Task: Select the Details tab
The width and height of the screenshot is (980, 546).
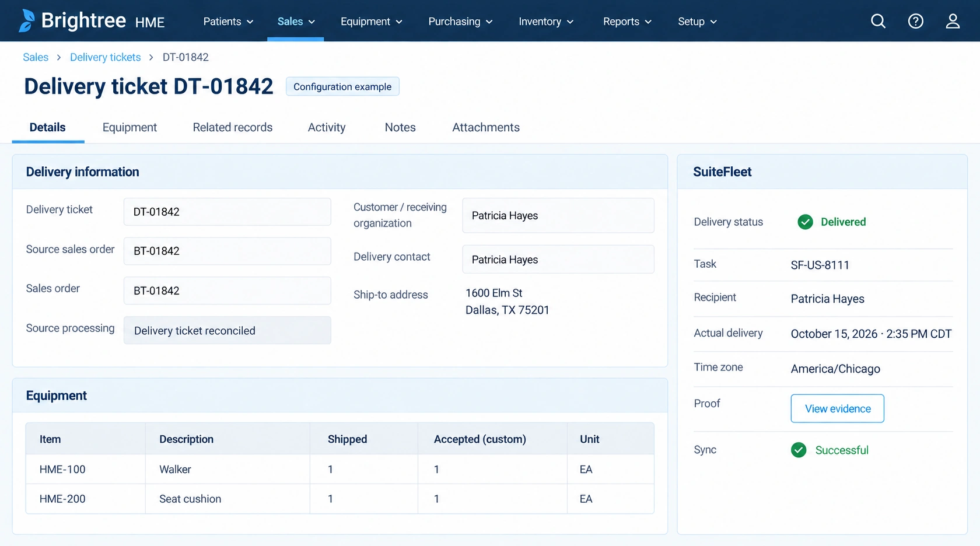Action: pyautogui.click(x=48, y=127)
